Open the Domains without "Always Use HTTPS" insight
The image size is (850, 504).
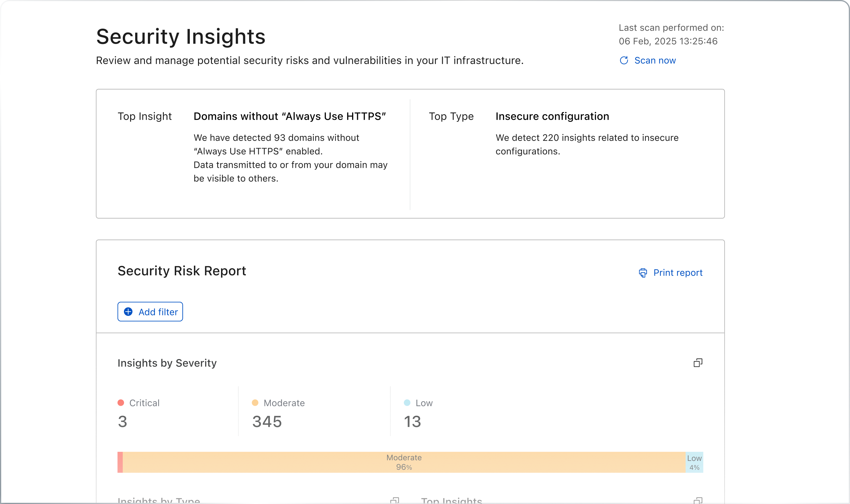pyautogui.click(x=289, y=117)
